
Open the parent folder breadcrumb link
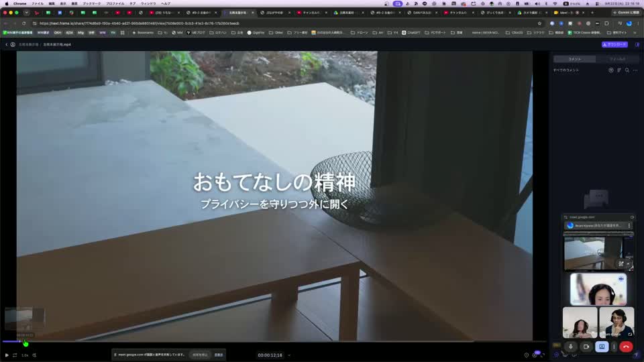(x=28, y=44)
